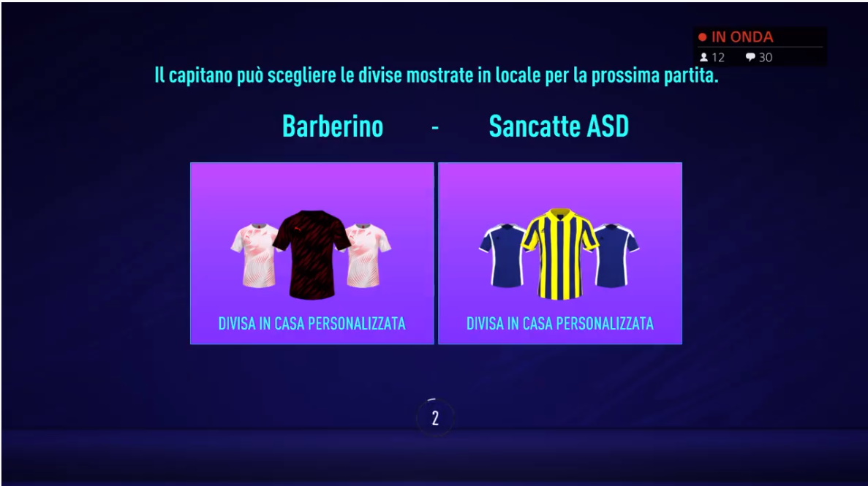This screenshot has height=486, width=868.
Task: Select Sancatte's yellow and blue striped shirt
Action: tap(560, 254)
